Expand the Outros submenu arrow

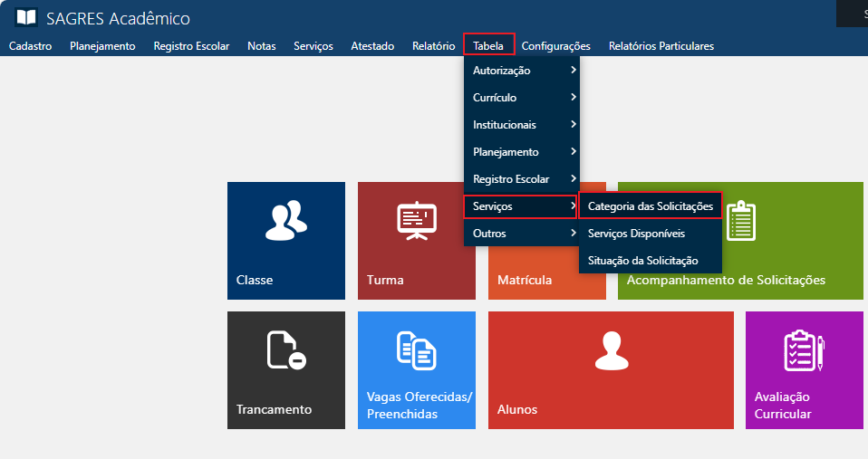click(x=573, y=234)
